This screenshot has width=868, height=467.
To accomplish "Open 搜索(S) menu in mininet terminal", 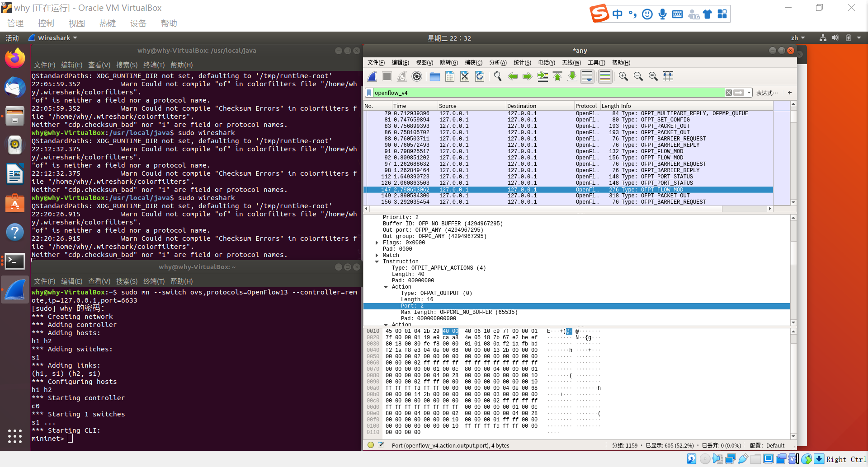I will click(x=127, y=281).
